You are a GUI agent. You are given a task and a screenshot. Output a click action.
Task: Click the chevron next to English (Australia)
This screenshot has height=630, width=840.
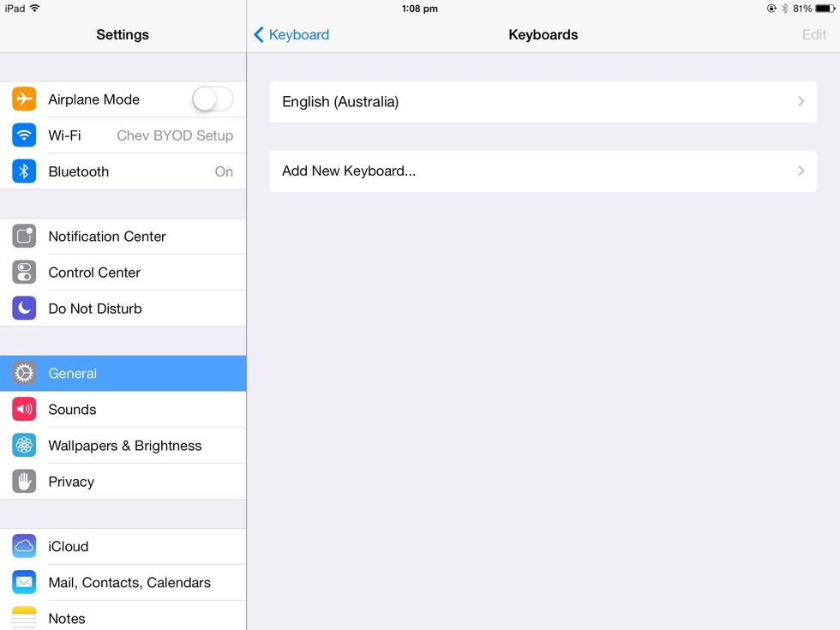pyautogui.click(x=801, y=101)
